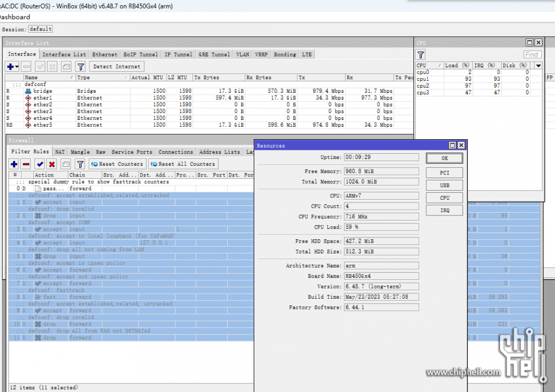The height and width of the screenshot is (392, 555).
Task: Open the Connections tab in Firewall
Action: click(176, 152)
